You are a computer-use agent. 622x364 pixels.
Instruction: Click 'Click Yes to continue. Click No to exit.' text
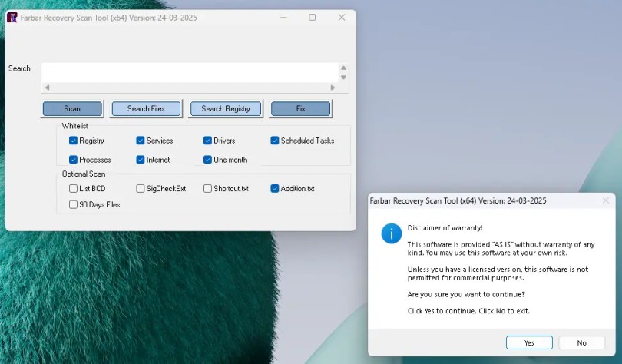[468, 311]
